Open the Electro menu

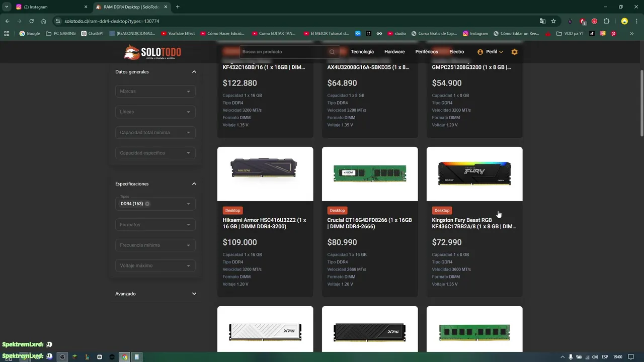[457, 52]
